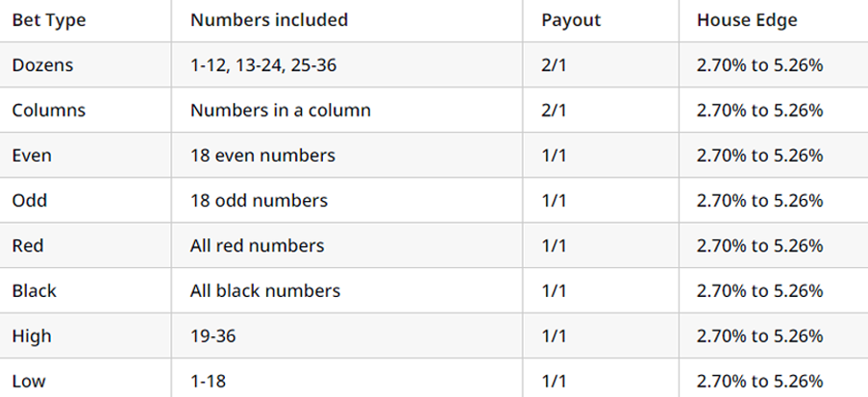Click the 'All black numbers' cell
The height and width of the screenshot is (397, 868).
[265, 290]
